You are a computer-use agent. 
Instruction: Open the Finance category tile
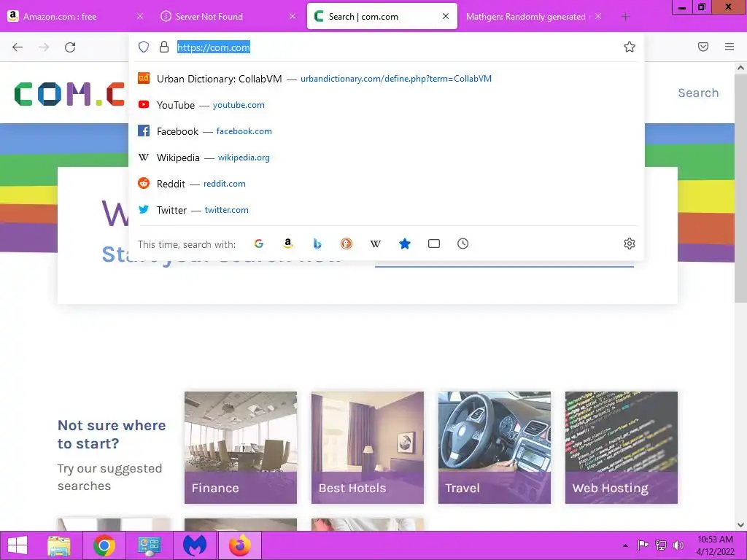coord(241,447)
